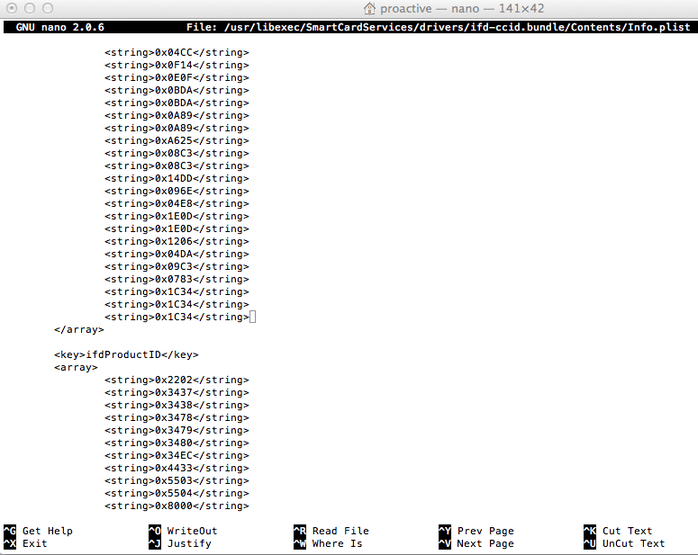Screen dimensions: 698x555
Task: Click the ^X Exit shortcut
Action: [25, 543]
